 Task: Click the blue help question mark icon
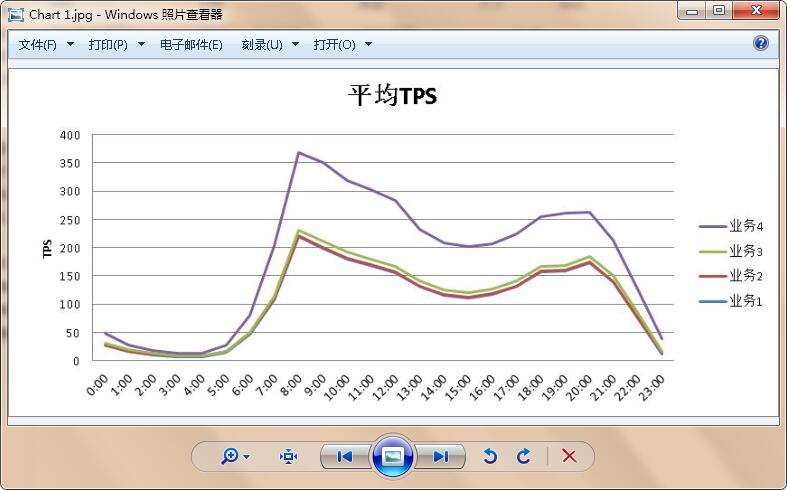tap(760, 43)
